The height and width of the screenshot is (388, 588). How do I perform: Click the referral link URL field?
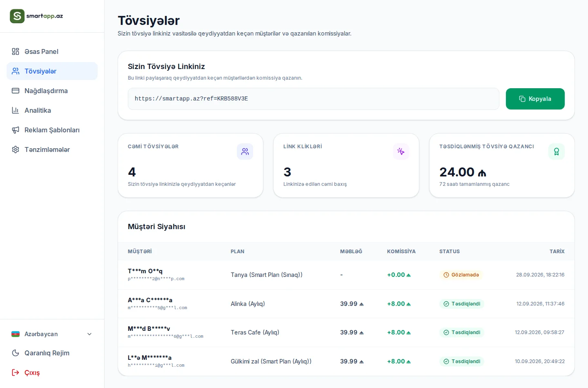pos(314,99)
